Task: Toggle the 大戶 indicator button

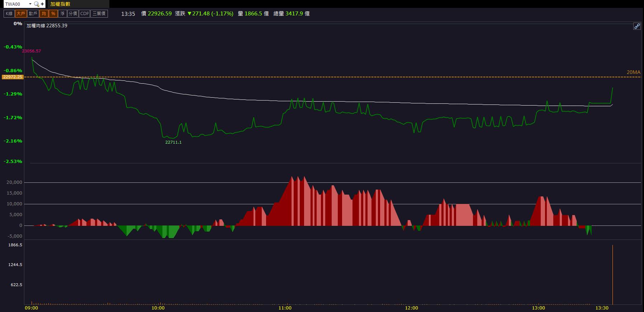Action: (x=21, y=14)
